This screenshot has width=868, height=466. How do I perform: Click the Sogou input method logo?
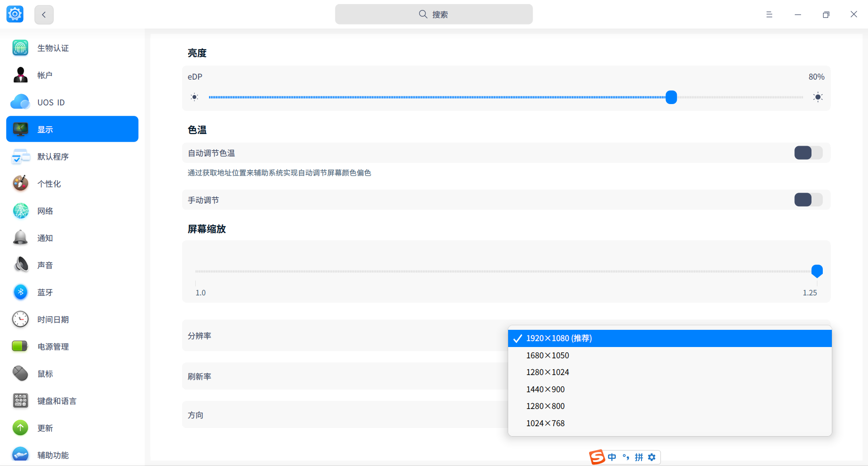pos(597,457)
